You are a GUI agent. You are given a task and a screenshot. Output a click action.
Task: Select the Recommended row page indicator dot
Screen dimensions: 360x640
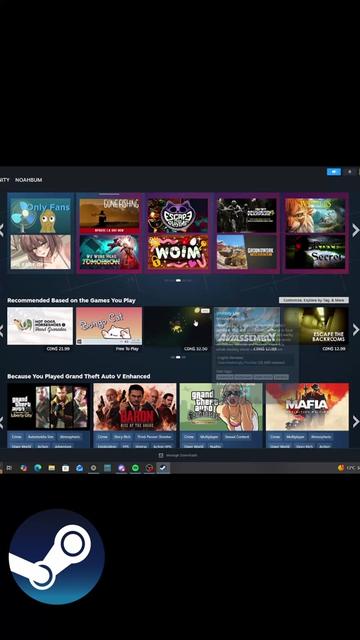point(178,357)
